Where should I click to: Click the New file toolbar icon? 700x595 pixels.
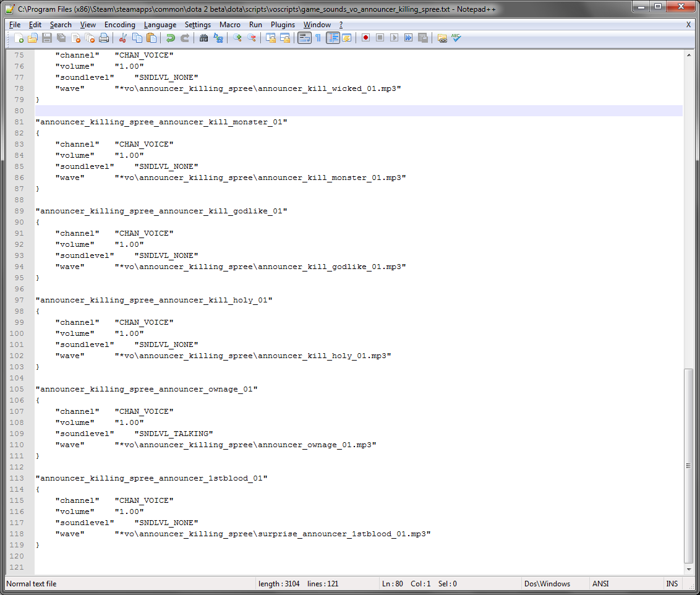(19, 38)
